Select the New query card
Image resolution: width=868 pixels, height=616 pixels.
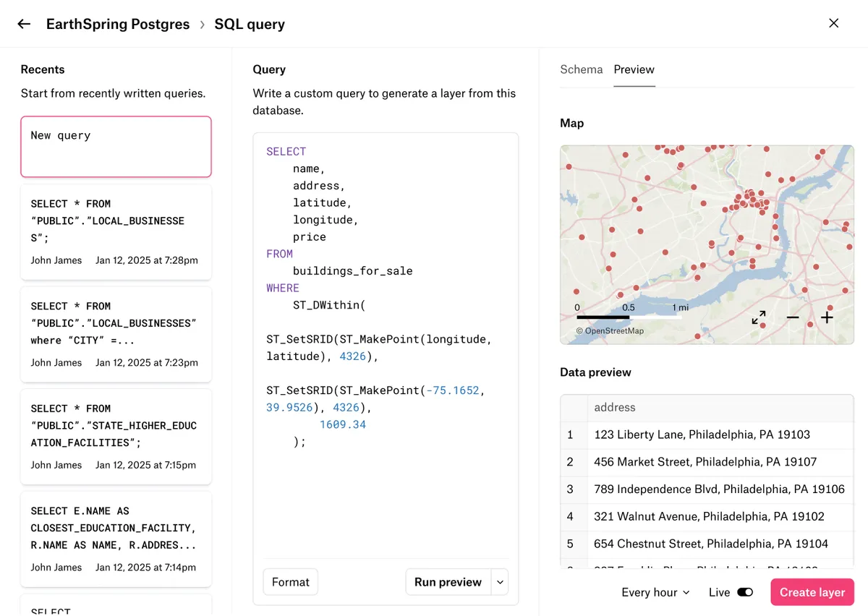point(116,147)
